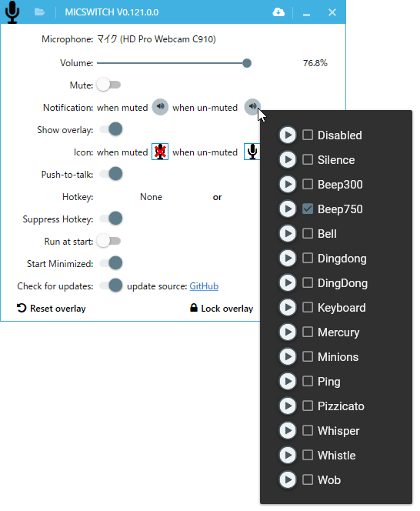This screenshot has width=420, height=511.
Task: Play the Mercury sound preview
Action: click(x=288, y=332)
